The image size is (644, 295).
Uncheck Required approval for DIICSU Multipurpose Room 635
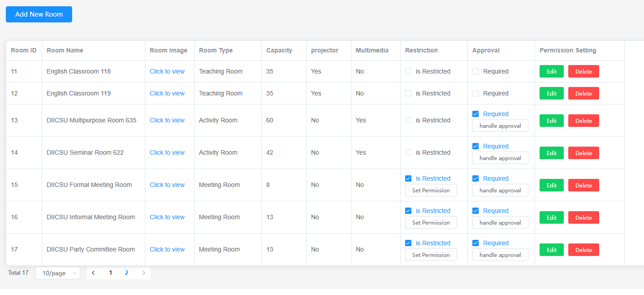(475, 114)
